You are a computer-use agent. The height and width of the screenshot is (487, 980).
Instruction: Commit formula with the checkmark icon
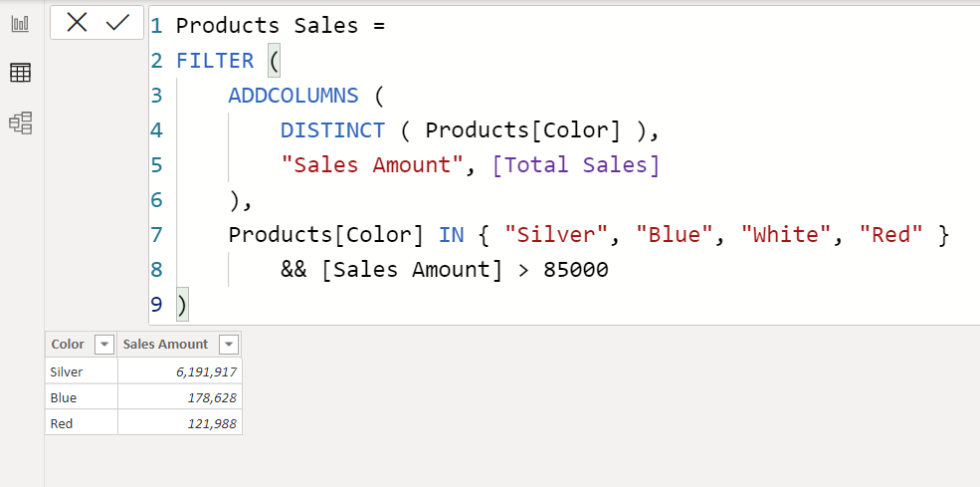coord(117,23)
